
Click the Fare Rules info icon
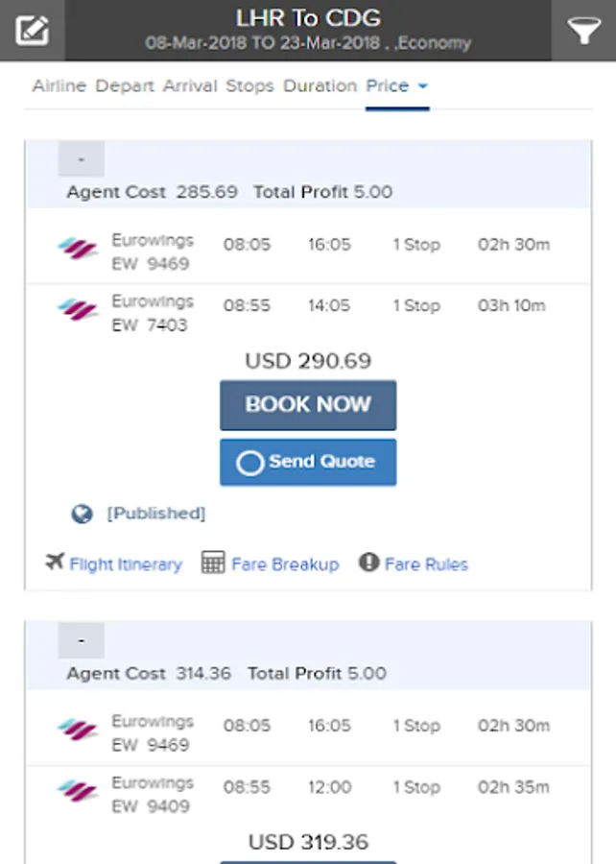coord(368,563)
